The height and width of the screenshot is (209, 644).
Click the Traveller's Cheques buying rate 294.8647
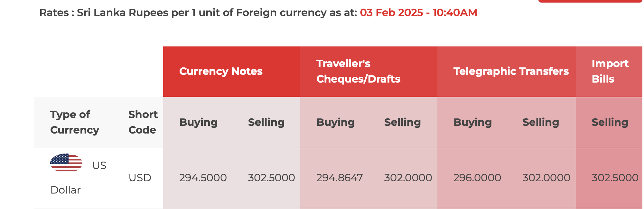click(340, 178)
